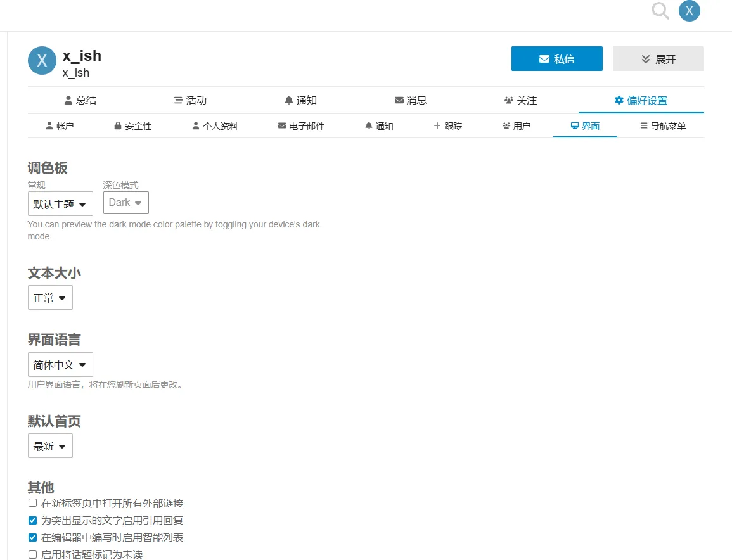Click the large x_ish profile avatar
The width and height of the screenshot is (732, 560).
click(42, 61)
